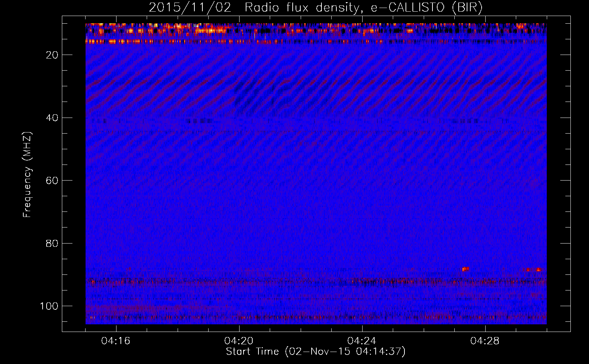The image size is (589, 364).
Task: Click the '80' frequency tick label
Action: point(52,243)
